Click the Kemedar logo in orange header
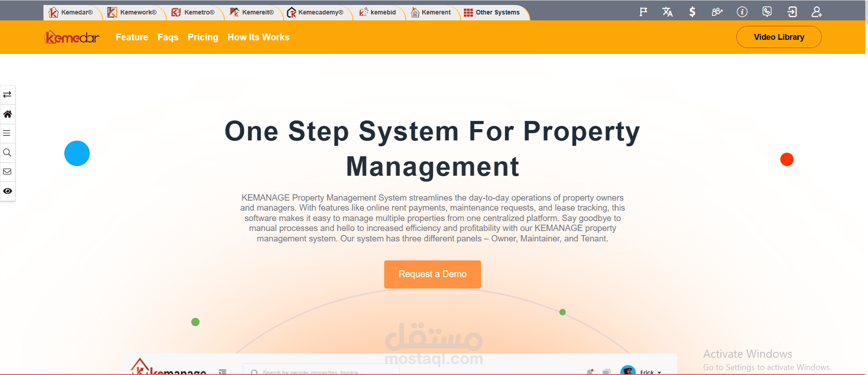Screen dimensions: 868x375 coord(72,37)
